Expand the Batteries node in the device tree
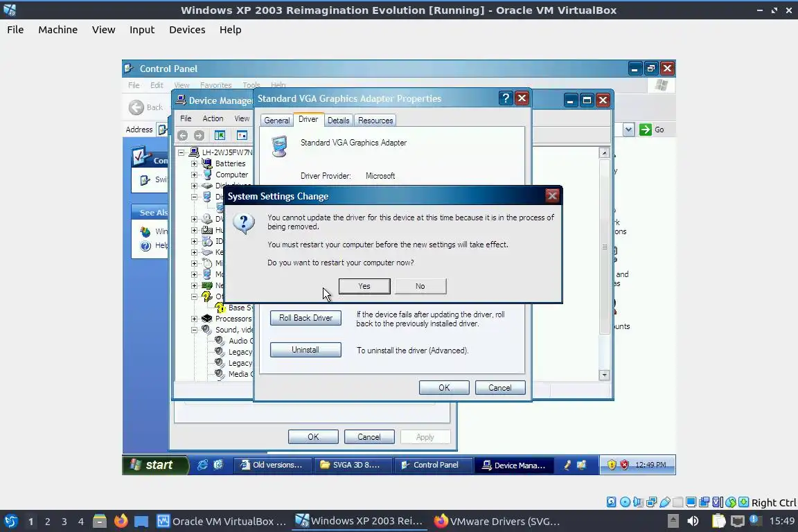The width and height of the screenshot is (798, 532). tap(194, 163)
